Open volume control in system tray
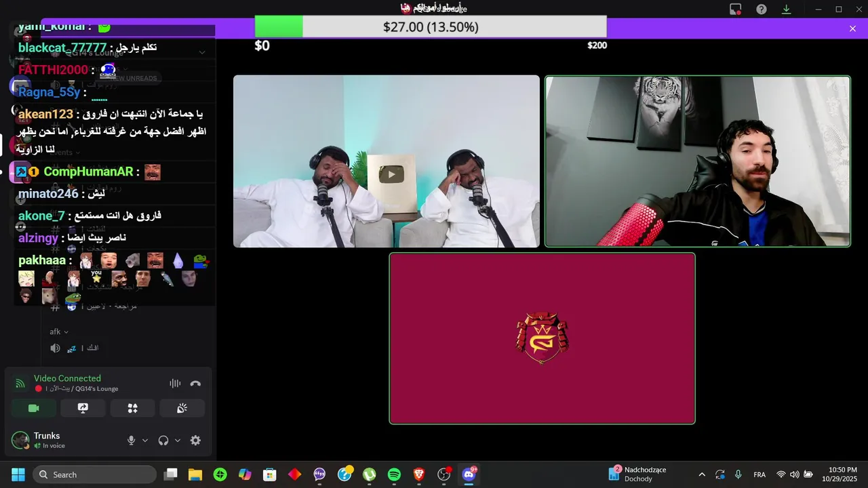This screenshot has width=868, height=488. pyautogui.click(x=794, y=474)
